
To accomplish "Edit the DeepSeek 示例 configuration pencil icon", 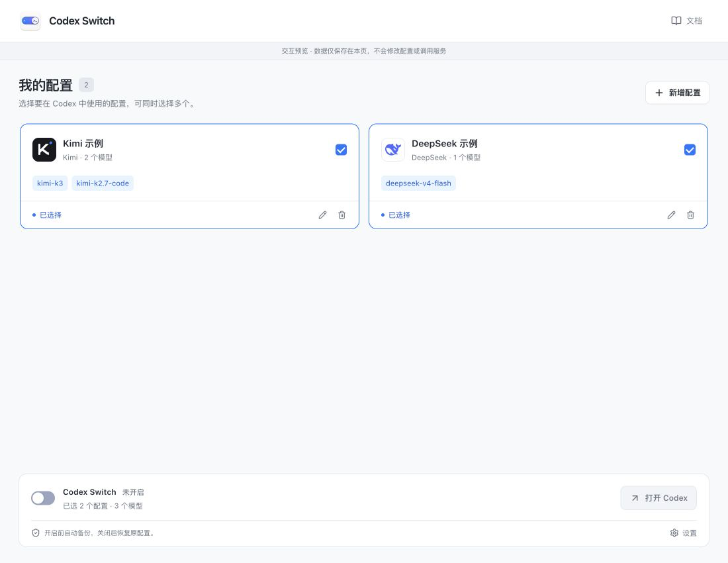I will coord(671,215).
